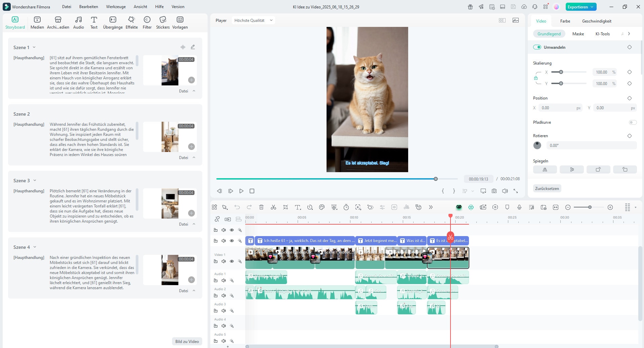Open the Vorlagen templates panel
Image resolution: width=644 pixels, height=348 pixels.
180,23
